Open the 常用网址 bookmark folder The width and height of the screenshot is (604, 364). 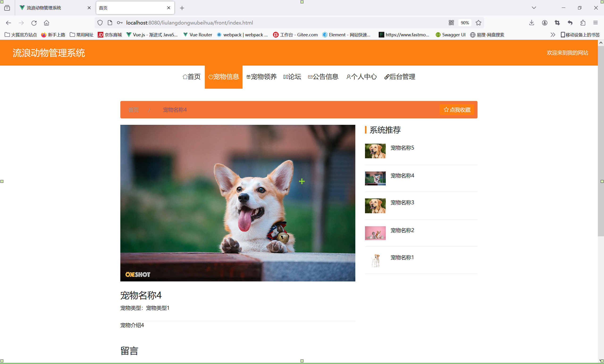[82, 35]
